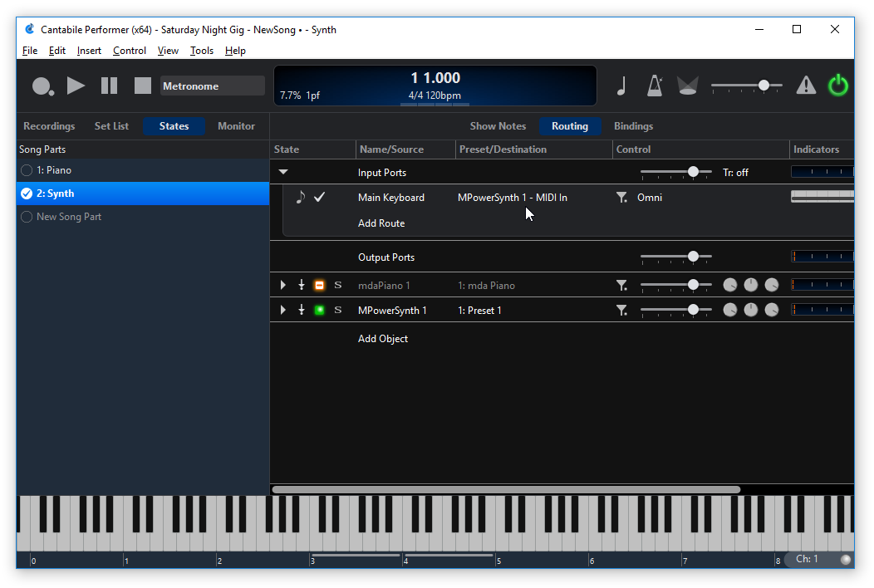
Task: Toggle the audio engine power button
Action: click(837, 86)
